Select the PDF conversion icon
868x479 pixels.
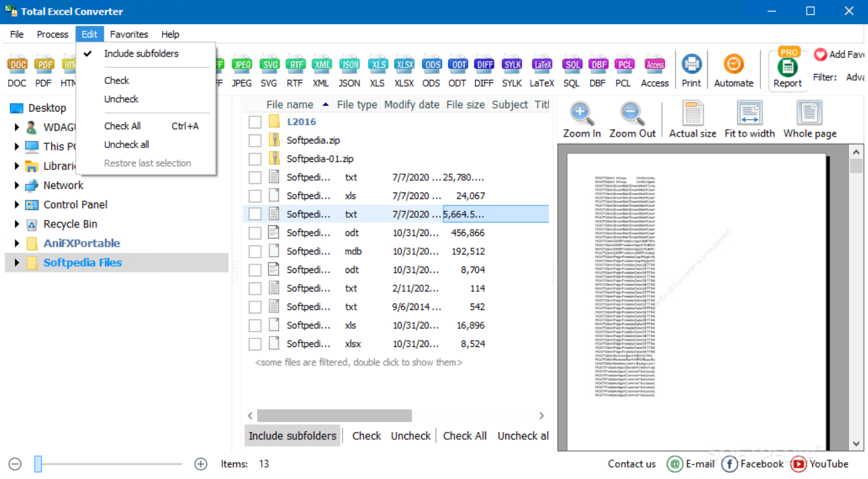click(44, 71)
